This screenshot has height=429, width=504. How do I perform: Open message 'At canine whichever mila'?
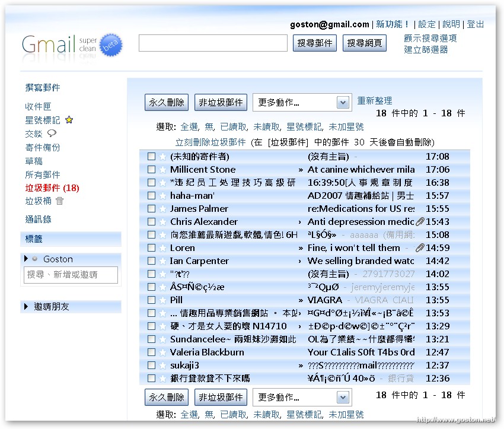(x=361, y=170)
